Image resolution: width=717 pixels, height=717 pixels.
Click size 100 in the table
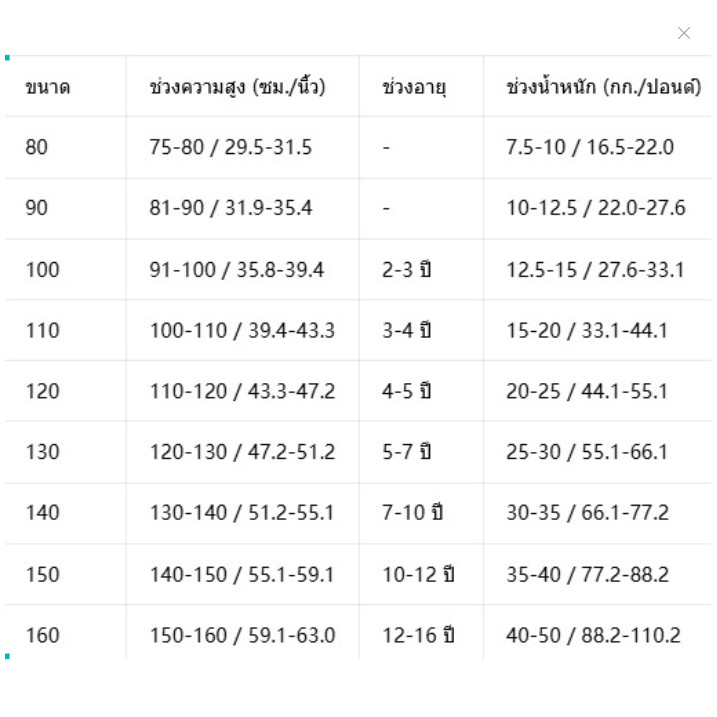(x=43, y=269)
